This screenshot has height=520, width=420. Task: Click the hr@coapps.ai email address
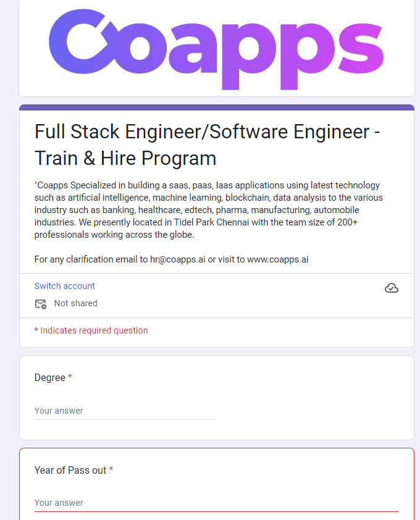(x=178, y=259)
